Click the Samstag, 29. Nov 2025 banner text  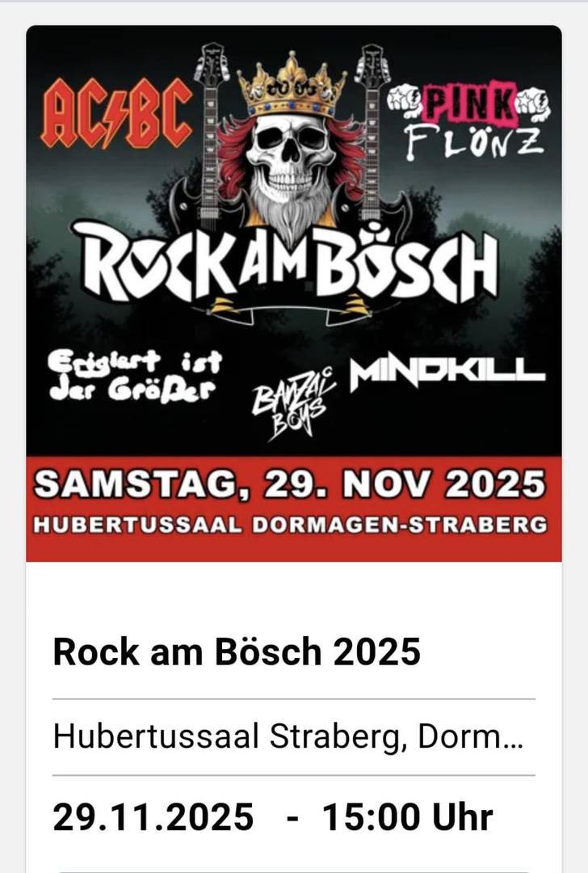tap(290, 483)
